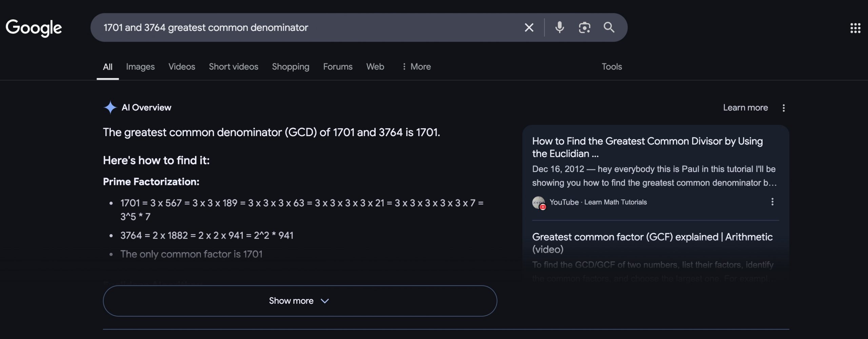Click the 1701 prime factorization bullet
Viewport: 868px width, 339px height.
[x=302, y=210]
